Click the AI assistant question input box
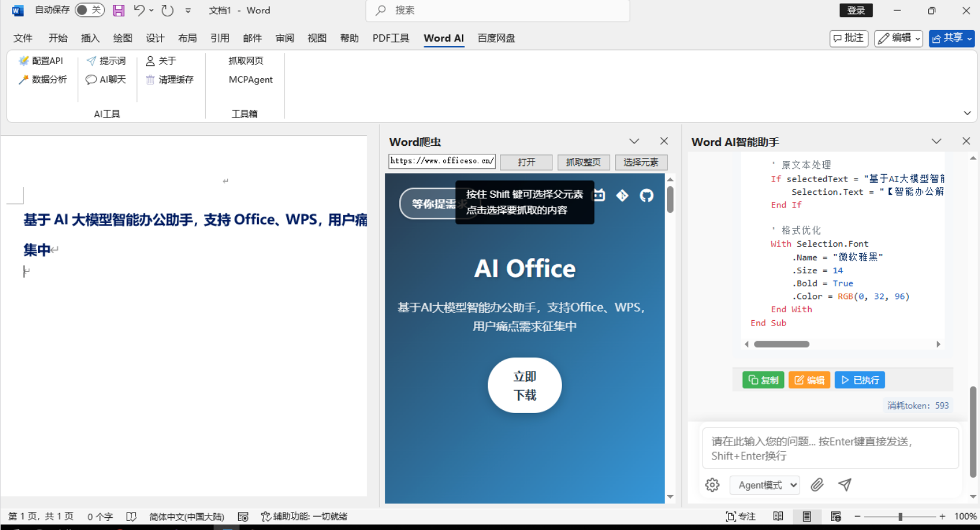Viewport: 980px width, 530px height. pos(830,448)
